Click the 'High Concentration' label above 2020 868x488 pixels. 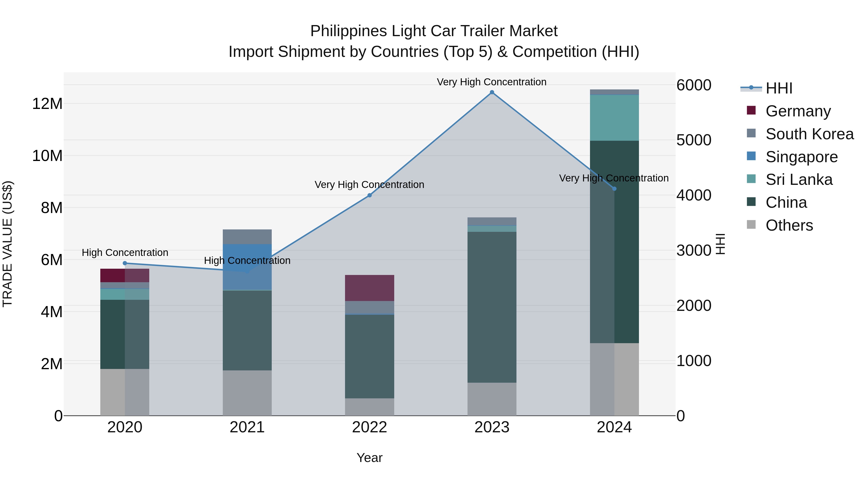pos(125,253)
